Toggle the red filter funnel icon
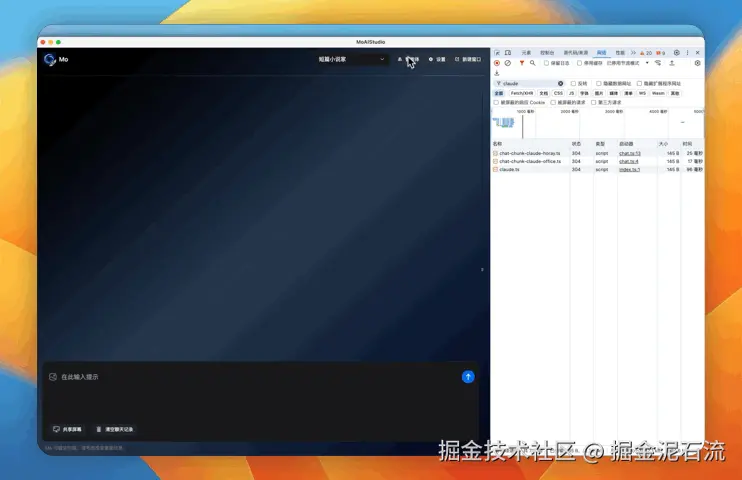Viewport: 742px width, 480px height. [522, 63]
